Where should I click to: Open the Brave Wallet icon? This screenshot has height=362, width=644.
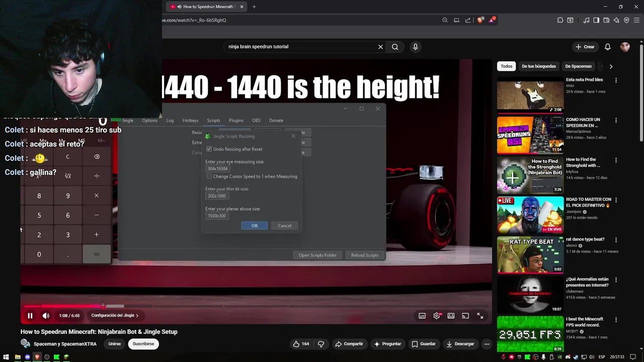pyautogui.click(x=606, y=20)
